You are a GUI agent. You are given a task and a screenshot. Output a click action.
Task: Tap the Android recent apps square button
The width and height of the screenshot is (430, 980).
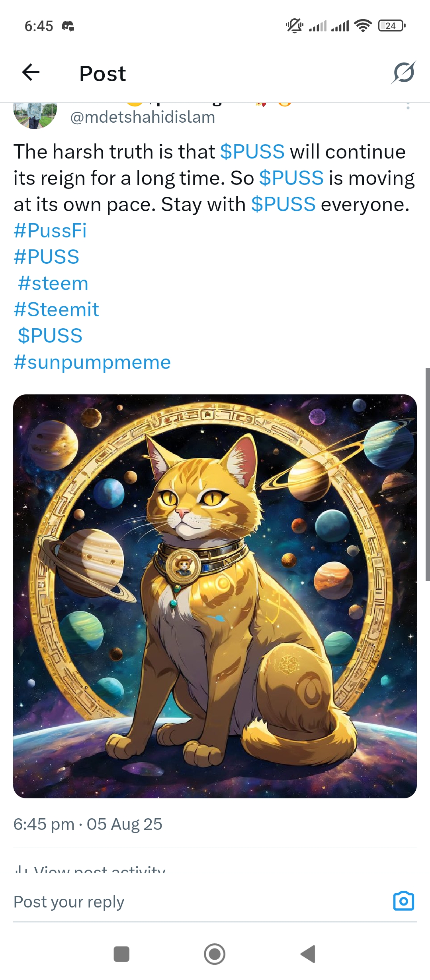coord(121,954)
